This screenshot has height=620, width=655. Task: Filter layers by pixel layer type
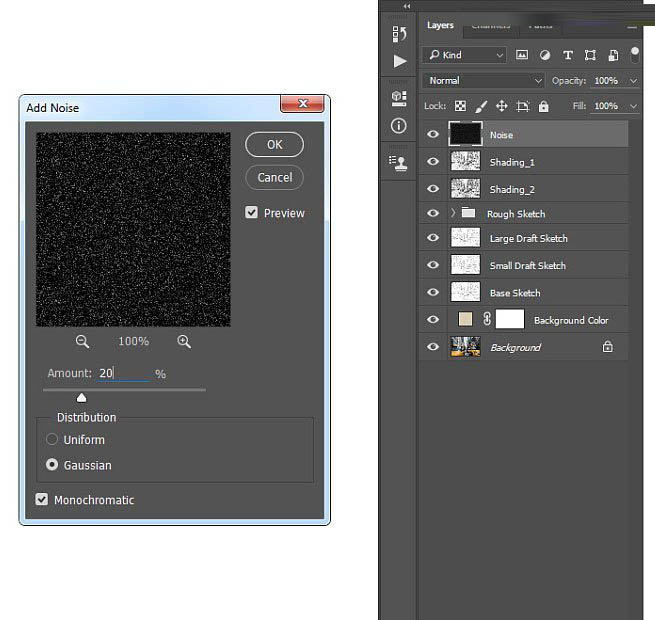click(522, 55)
